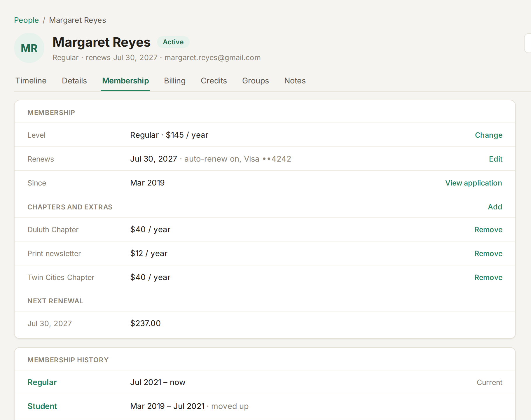
Task: Switch to the Credits tab
Action: (x=214, y=81)
